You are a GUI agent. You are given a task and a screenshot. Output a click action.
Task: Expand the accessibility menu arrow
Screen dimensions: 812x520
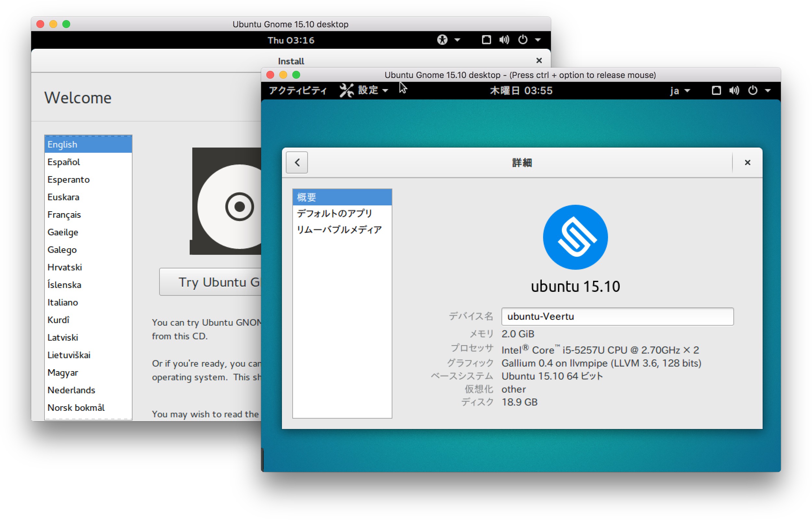click(457, 40)
